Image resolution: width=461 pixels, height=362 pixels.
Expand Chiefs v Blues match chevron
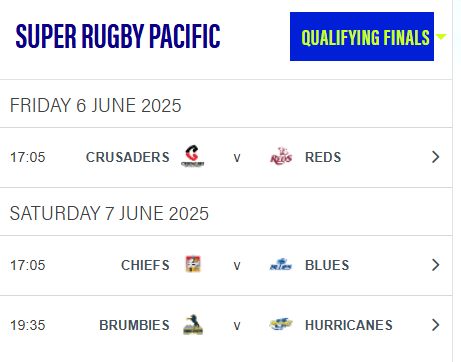coord(435,265)
